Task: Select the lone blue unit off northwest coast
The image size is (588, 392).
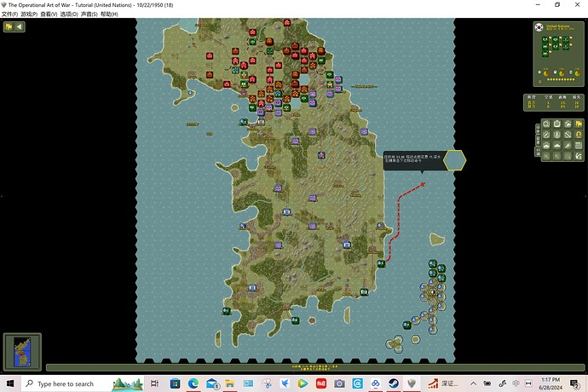Action: click(190, 92)
